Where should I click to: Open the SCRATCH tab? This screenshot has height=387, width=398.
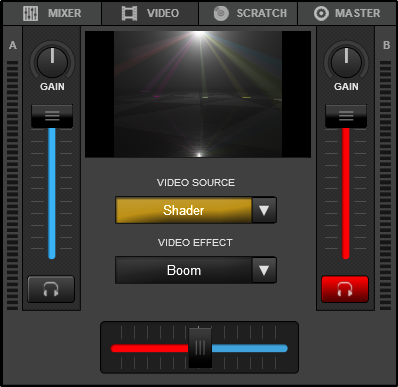pos(248,13)
